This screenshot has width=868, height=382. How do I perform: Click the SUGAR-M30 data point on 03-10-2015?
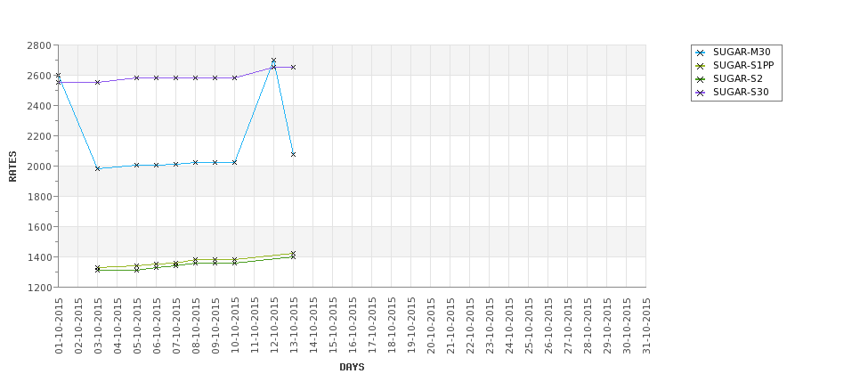[97, 168]
